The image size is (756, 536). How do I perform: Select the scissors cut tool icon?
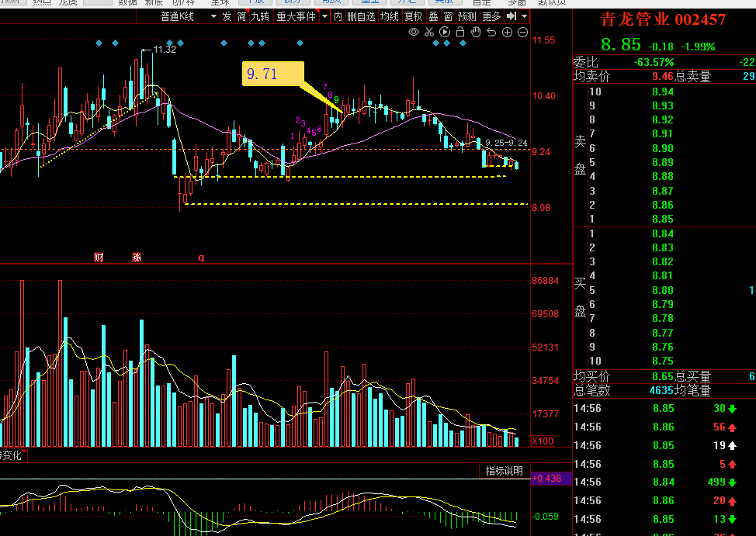[429, 33]
